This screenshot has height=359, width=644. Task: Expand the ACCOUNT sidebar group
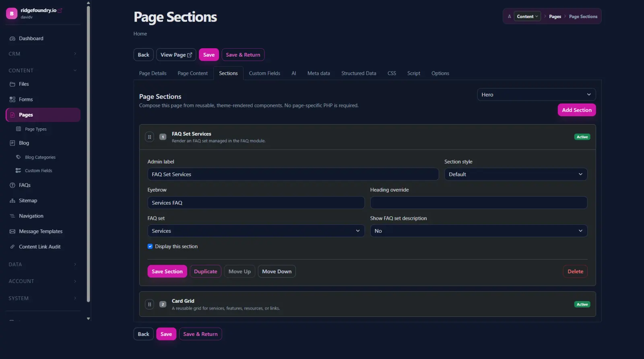tap(43, 281)
